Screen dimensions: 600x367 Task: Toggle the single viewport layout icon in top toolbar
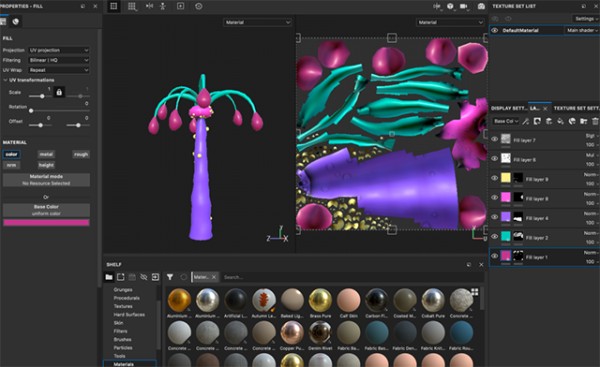point(114,7)
